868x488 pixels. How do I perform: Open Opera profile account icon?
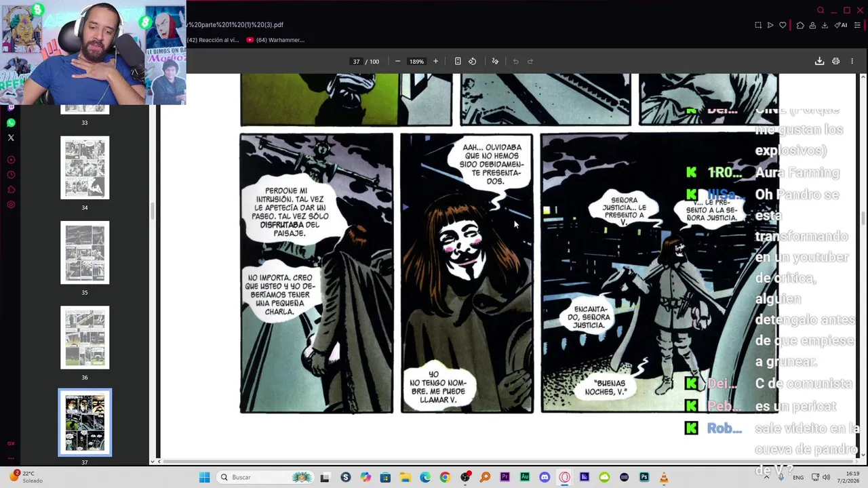coord(812,25)
